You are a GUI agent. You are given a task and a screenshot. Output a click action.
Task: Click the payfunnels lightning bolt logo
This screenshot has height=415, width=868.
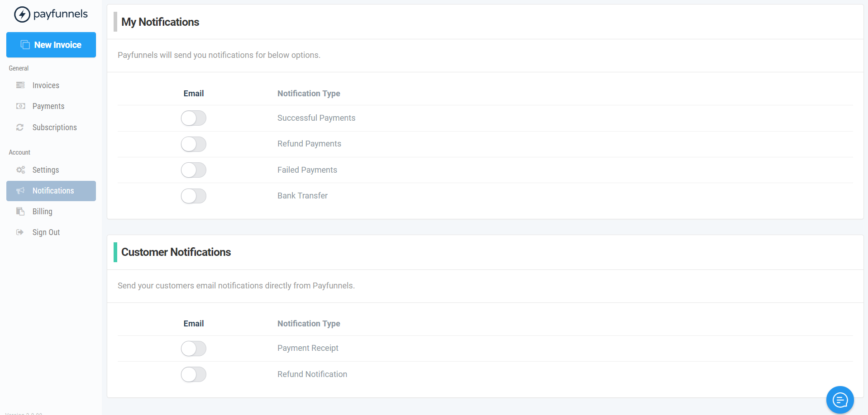(22, 14)
